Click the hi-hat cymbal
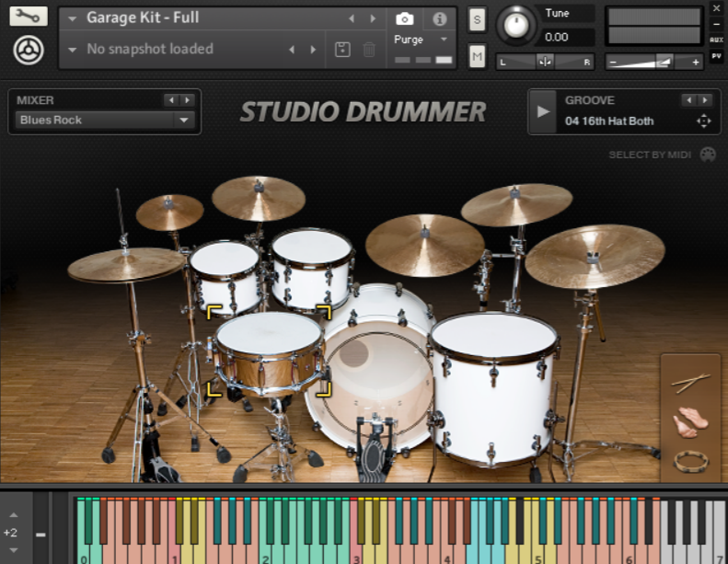The width and height of the screenshot is (728, 564). pyautogui.click(x=125, y=266)
